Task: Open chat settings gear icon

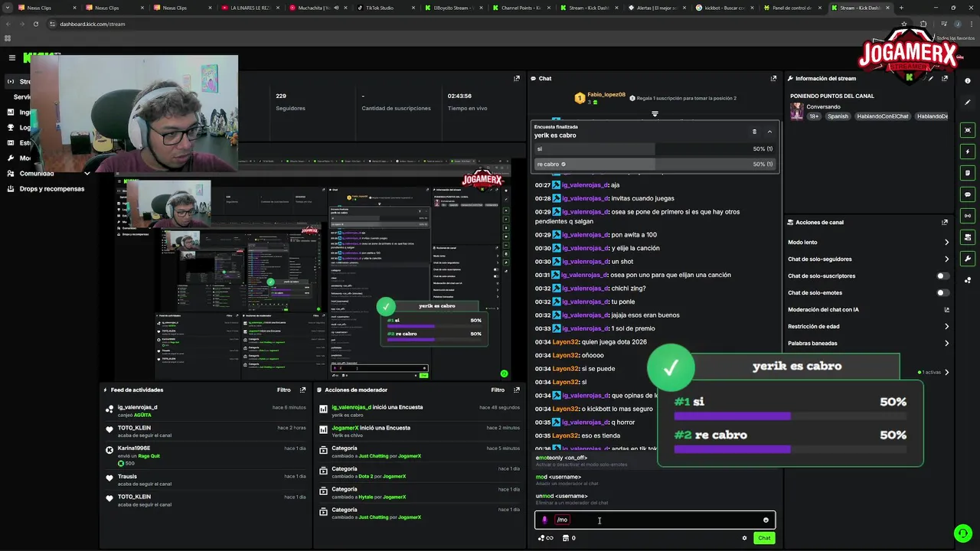Action: [x=744, y=538]
